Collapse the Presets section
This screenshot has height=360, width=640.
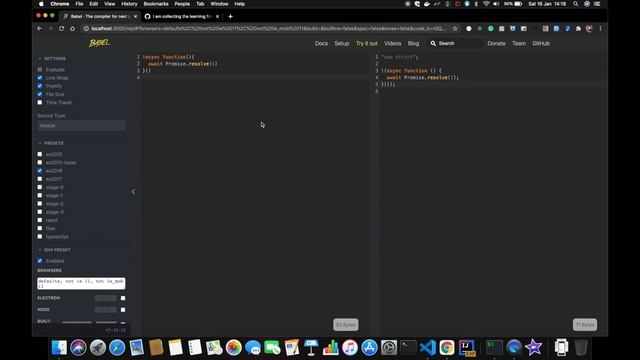tap(51, 143)
